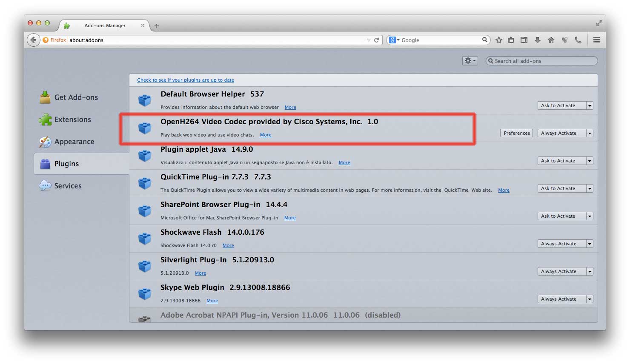Image resolution: width=630 pixels, height=364 pixels.
Task: Open More link for Shockwave Flash
Action: (228, 245)
